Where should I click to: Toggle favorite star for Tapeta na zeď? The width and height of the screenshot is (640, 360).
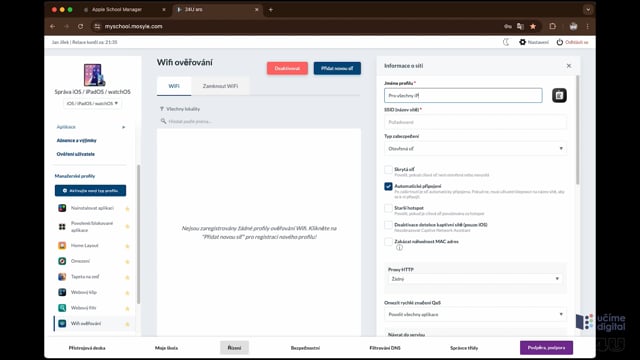127,278
